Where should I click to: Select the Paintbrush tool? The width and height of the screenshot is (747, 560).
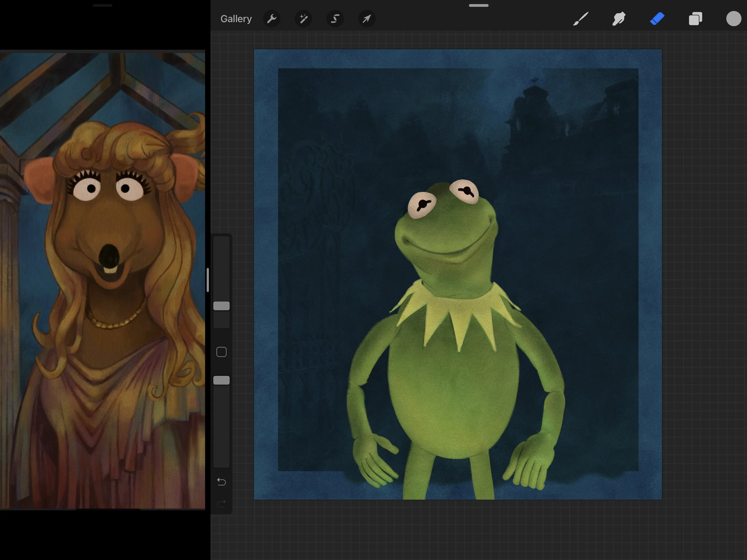[x=581, y=19]
